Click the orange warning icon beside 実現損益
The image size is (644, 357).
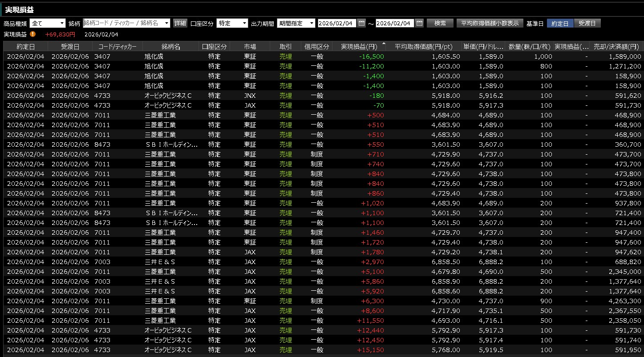[x=33, y=34]
